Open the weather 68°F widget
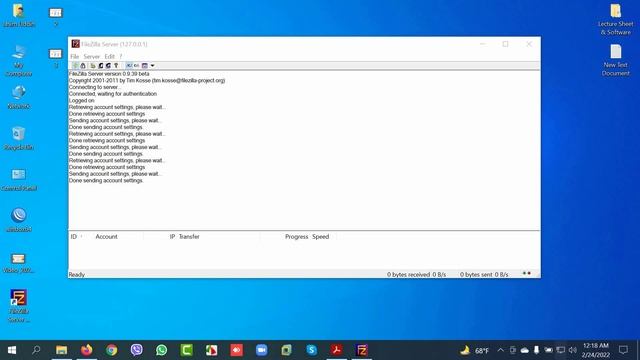Viewport: 640px width, 360px height. pyautogui.click(x=475, y=350)
